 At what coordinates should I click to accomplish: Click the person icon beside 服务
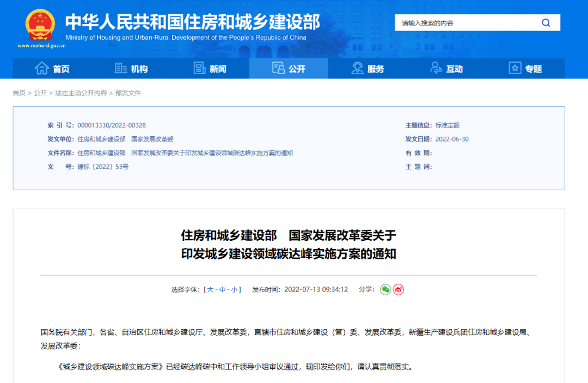357,68
